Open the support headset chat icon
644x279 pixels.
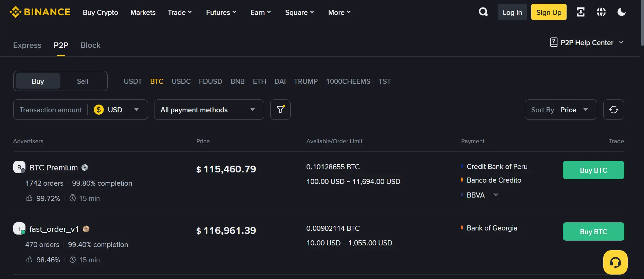pos(615,262)
